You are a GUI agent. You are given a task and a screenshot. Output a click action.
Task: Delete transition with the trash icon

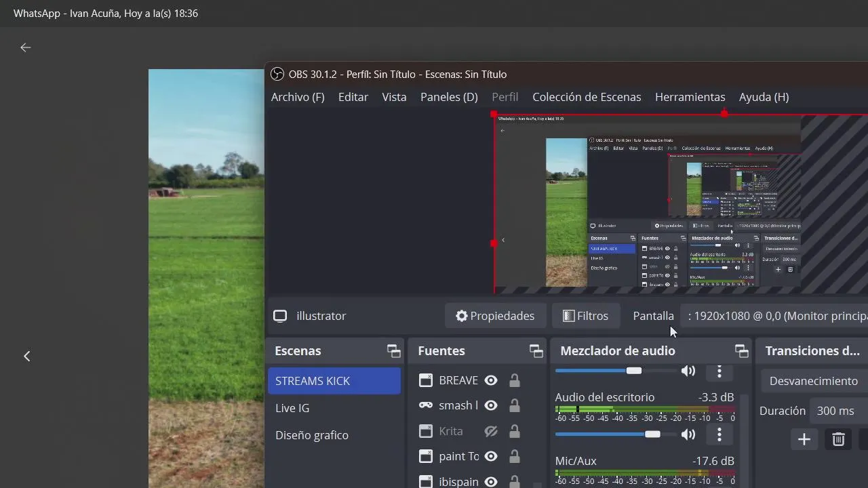click(x=838, y=439)
